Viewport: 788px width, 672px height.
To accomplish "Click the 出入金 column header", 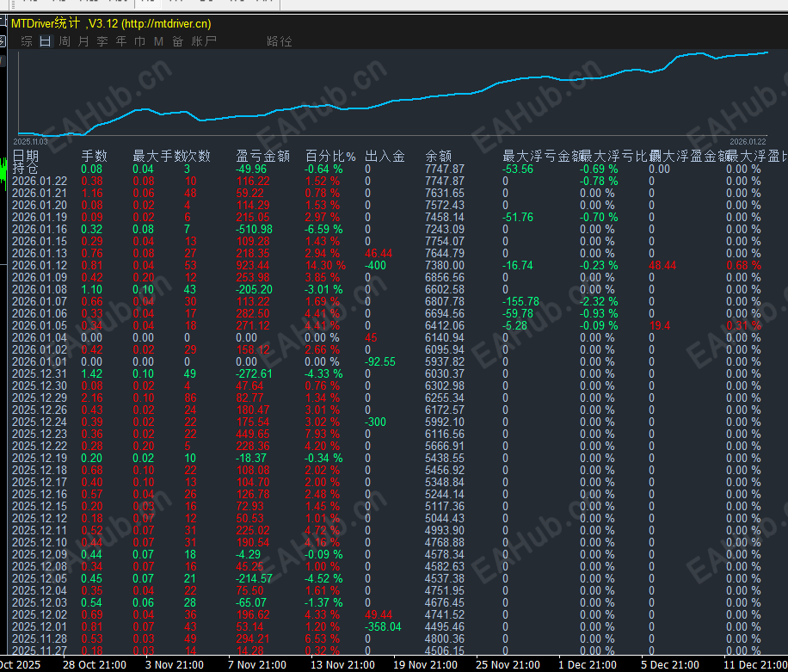I will [385, 156].
